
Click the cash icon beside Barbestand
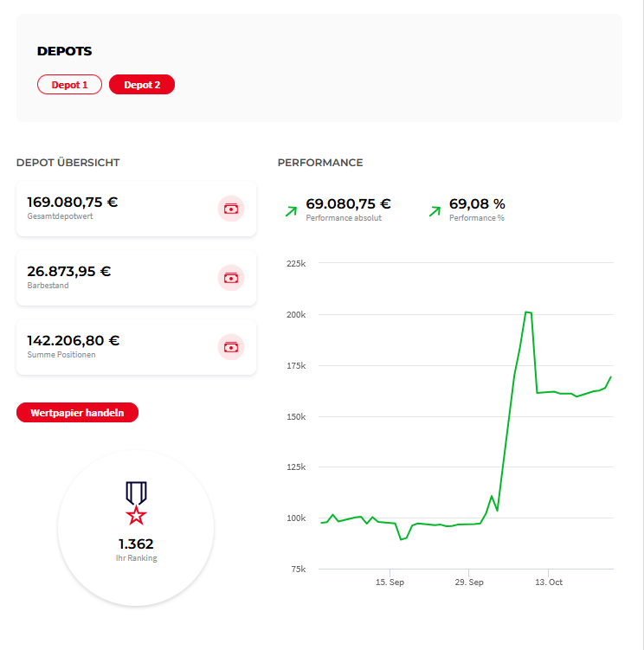(230, 278)
